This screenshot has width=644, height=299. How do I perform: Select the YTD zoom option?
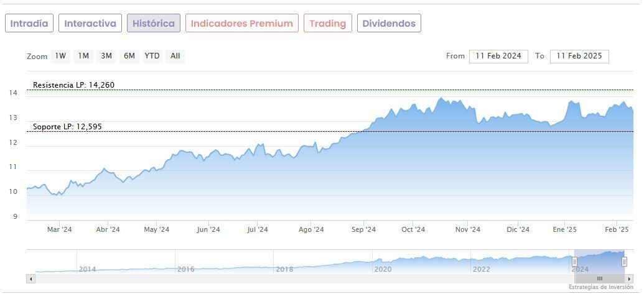pyautogui.click(x=152, y=56)
